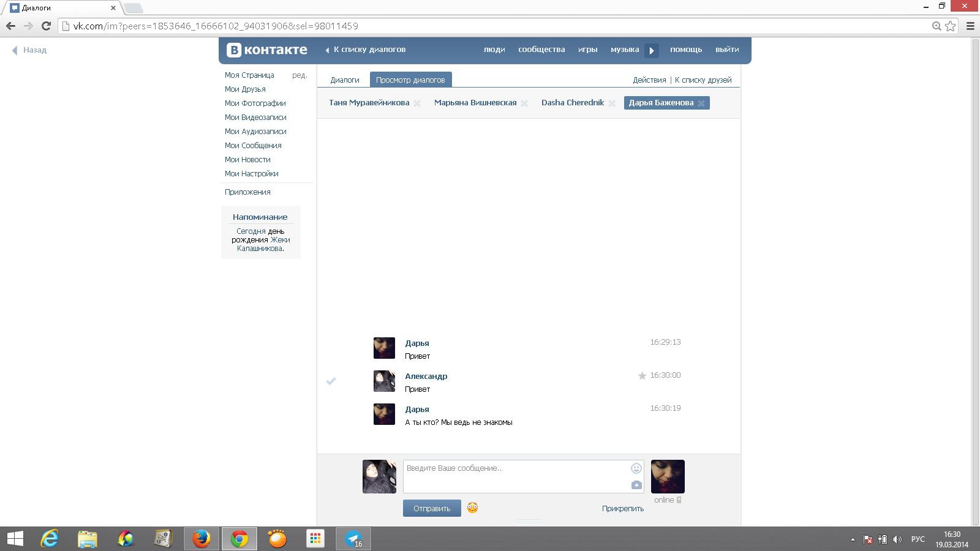This screenshot has height=551, width=980.
Task: Open Мои Настройки in sidebar
Action: coord(251,174)
